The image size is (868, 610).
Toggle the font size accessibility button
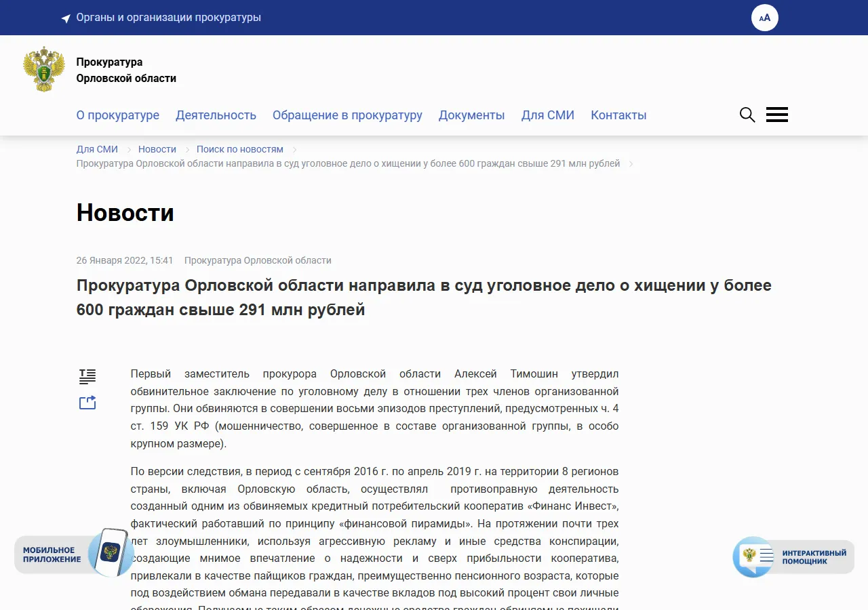[765, 18]
